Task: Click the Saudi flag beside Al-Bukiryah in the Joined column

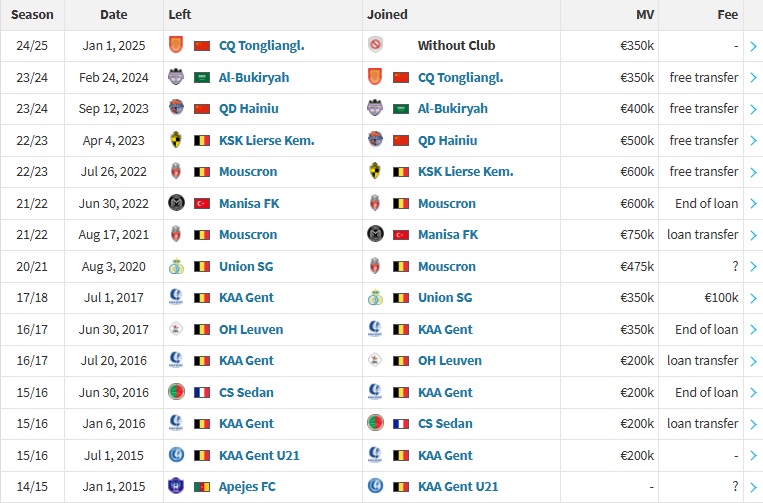Action: pos(401,109)
